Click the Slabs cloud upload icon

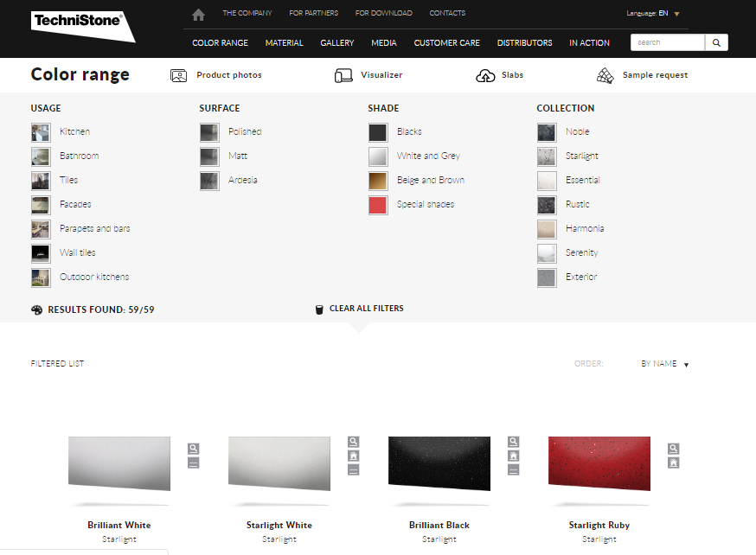click(485, 75)
